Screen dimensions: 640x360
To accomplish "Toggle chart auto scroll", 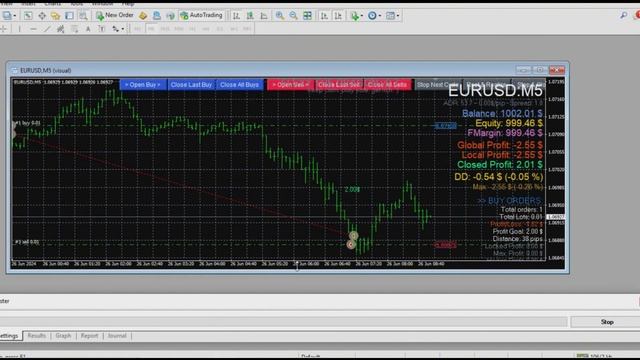I will coord(324,16).
